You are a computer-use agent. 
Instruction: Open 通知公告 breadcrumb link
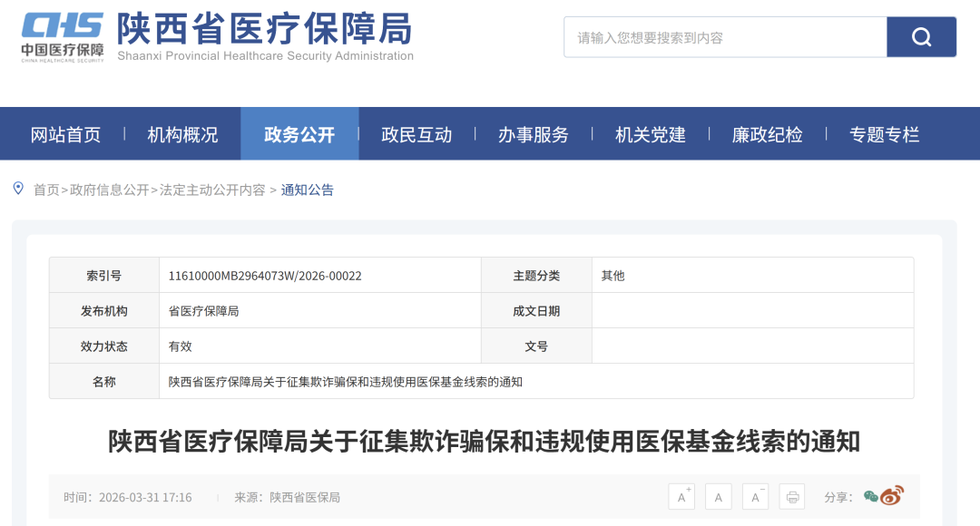(308, 190)
